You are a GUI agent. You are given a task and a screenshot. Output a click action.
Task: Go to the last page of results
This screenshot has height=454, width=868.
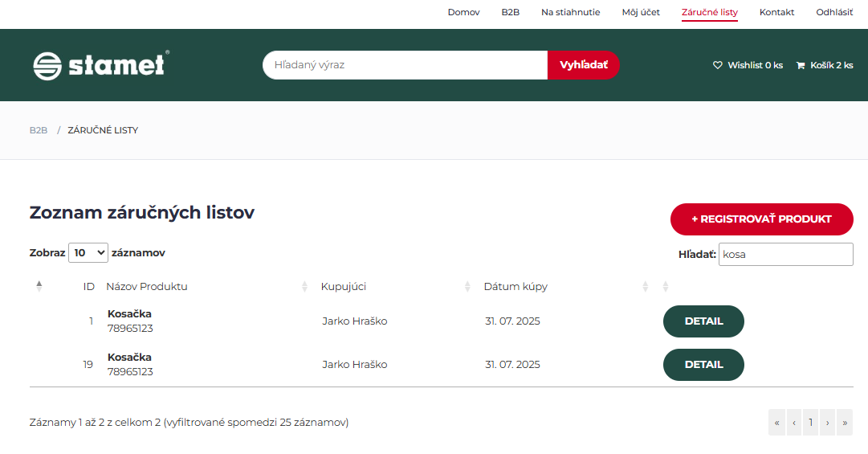844,423
